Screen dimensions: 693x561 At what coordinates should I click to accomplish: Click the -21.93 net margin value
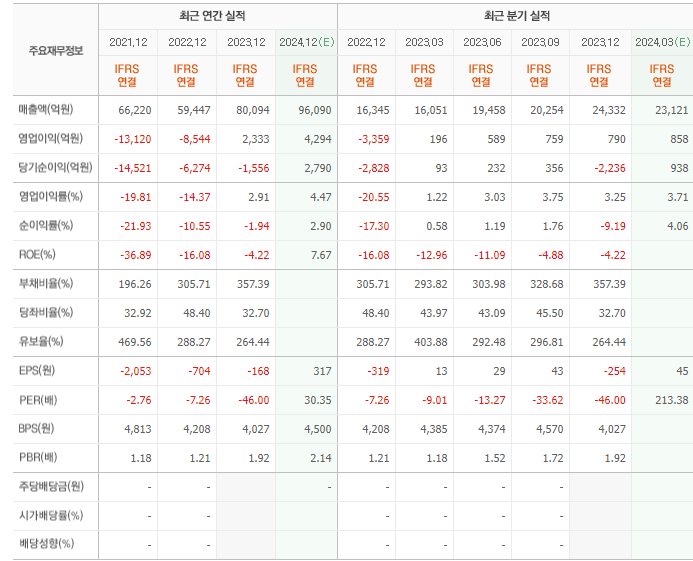[x=136, y=226]
